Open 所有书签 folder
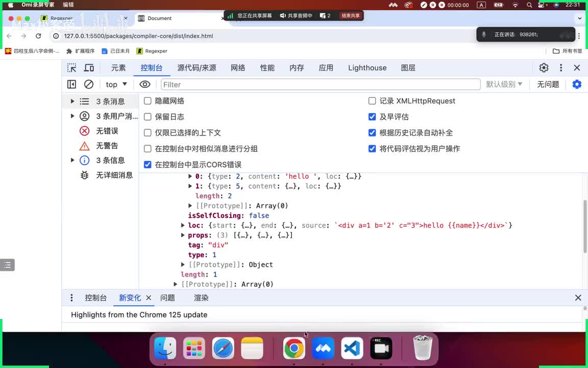 [568, 51]
